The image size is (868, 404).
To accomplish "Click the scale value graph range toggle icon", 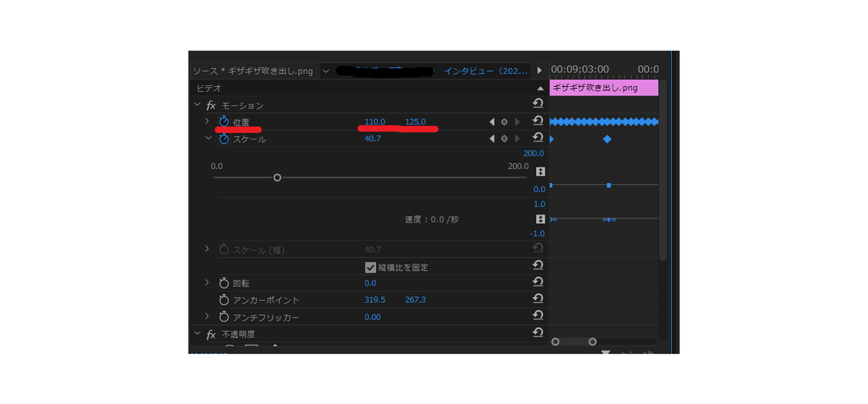I will [x=540, y=172].
